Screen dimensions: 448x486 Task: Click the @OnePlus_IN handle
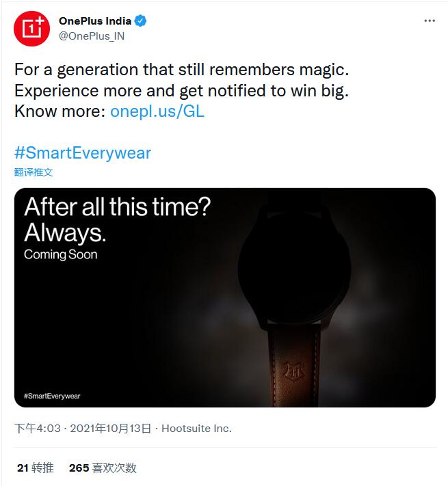pyautogui.click(x=92, y=36)
